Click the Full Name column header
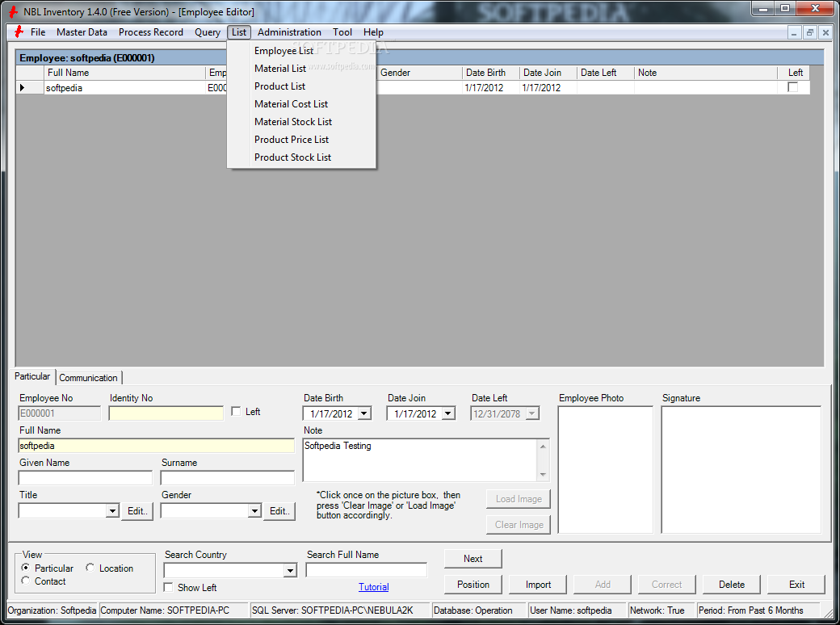The width and height of the screenshot is (840, 625). click(x=124, y=73)
